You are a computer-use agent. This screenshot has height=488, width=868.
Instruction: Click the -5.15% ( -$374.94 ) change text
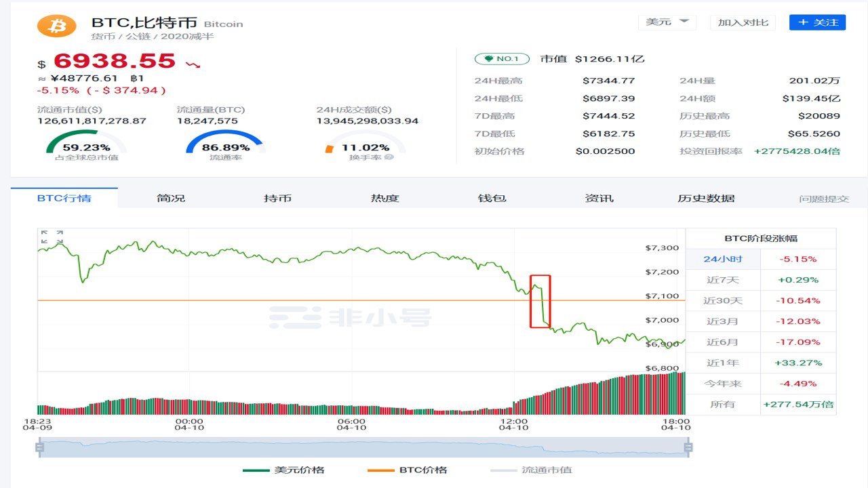[x=102, y=90]
